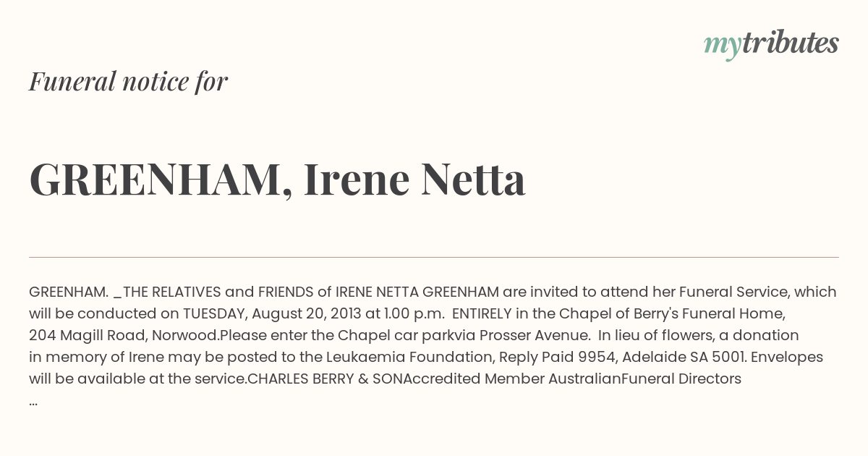Click the trailing ellipsis below the notice
The height and width of the screenshot is (456, 868).
[33, 401]
